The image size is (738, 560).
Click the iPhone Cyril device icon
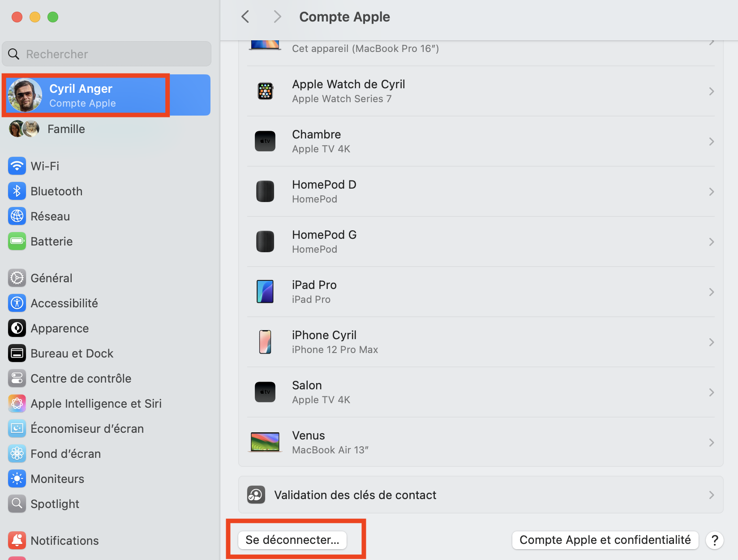point(265,342)
